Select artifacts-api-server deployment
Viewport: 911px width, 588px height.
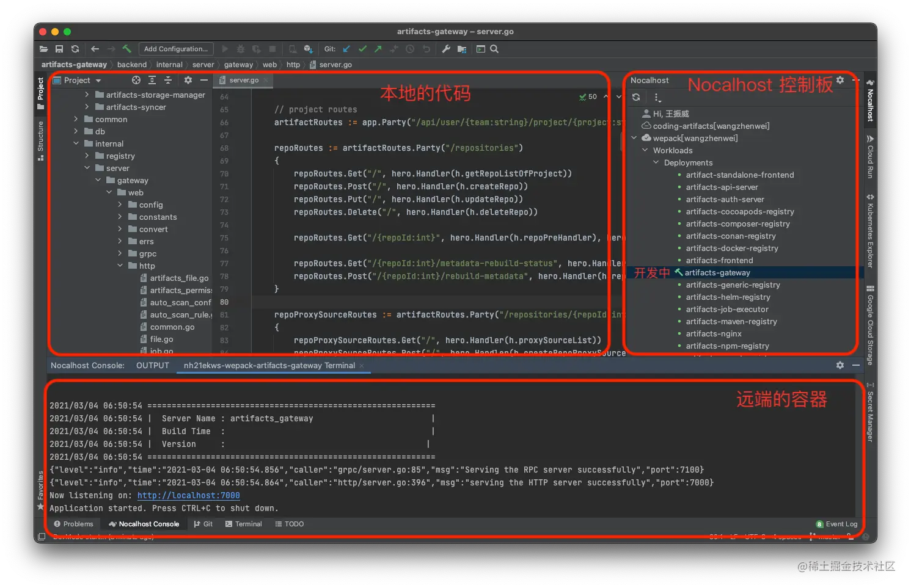(722, 187)
